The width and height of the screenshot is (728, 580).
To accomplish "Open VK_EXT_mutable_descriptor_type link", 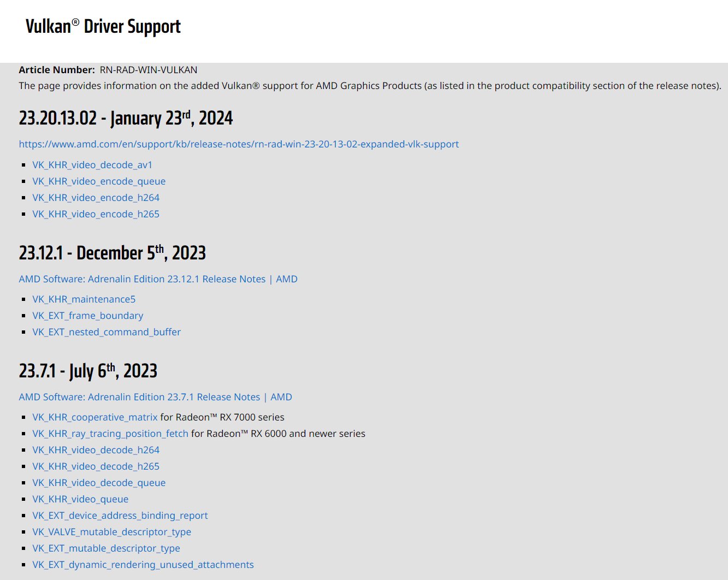I will click(x=106, y=548).
